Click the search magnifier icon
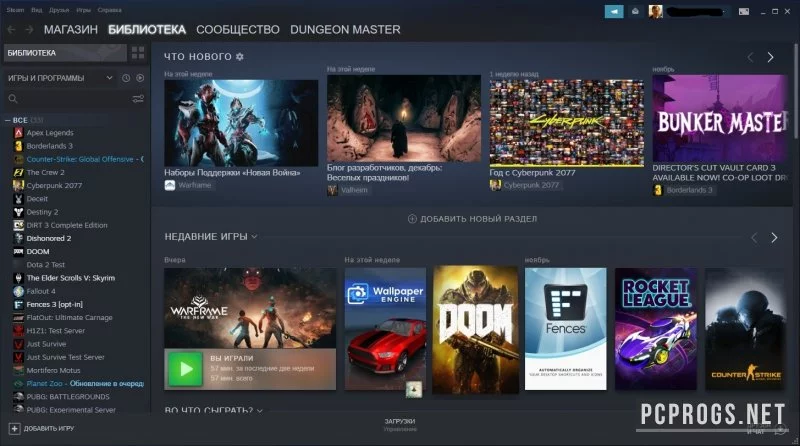 point(13,99)
